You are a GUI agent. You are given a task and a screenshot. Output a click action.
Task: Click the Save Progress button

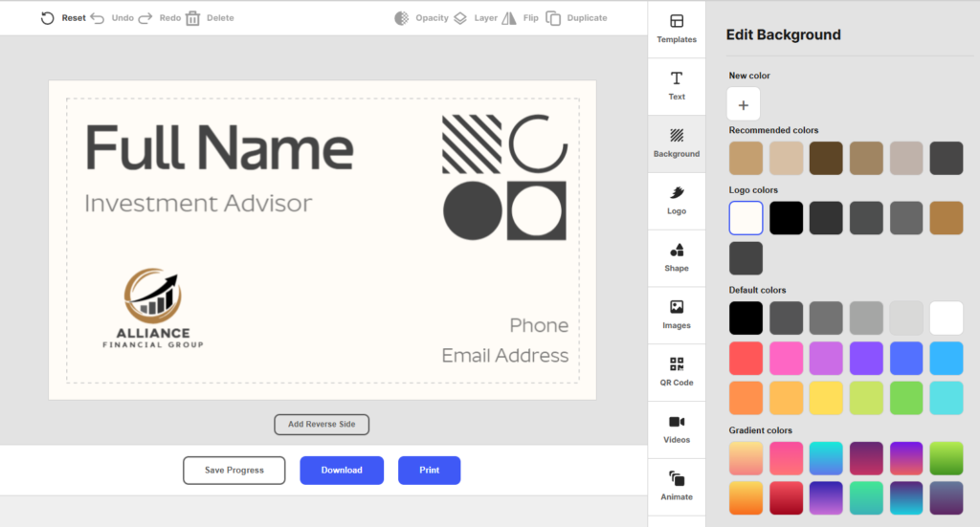click(234, 471)
